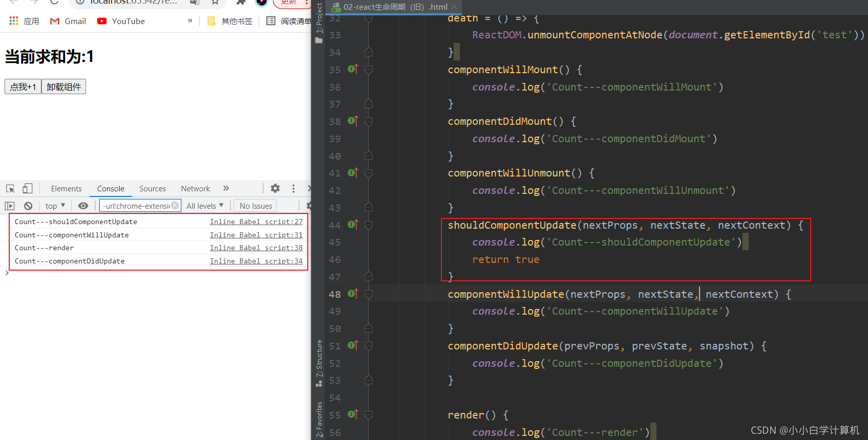Image resolution: width=868 pixels, height=440 pixels.
Task: Open the top JavaScript context dropdown
Action: (x=55, y=206)
